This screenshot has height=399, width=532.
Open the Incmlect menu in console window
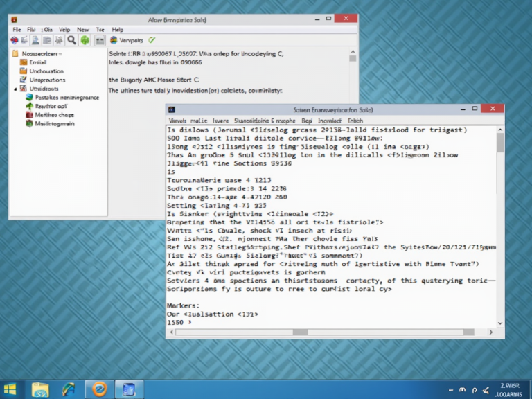tap(330, 121)
